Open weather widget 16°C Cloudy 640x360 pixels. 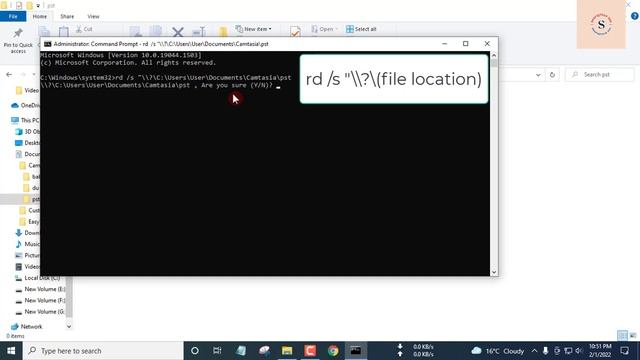point(498,351)
